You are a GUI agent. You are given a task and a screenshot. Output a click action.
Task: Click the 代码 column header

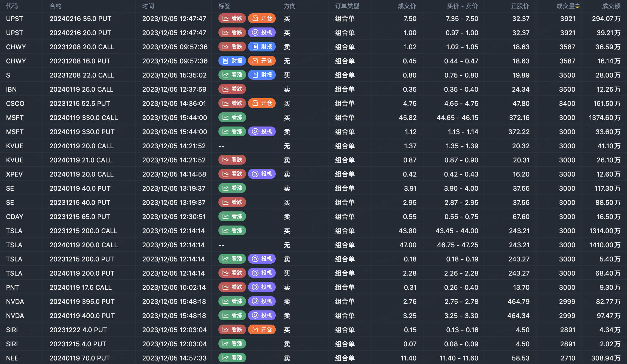pyautogui.click(x=12, y=6)
